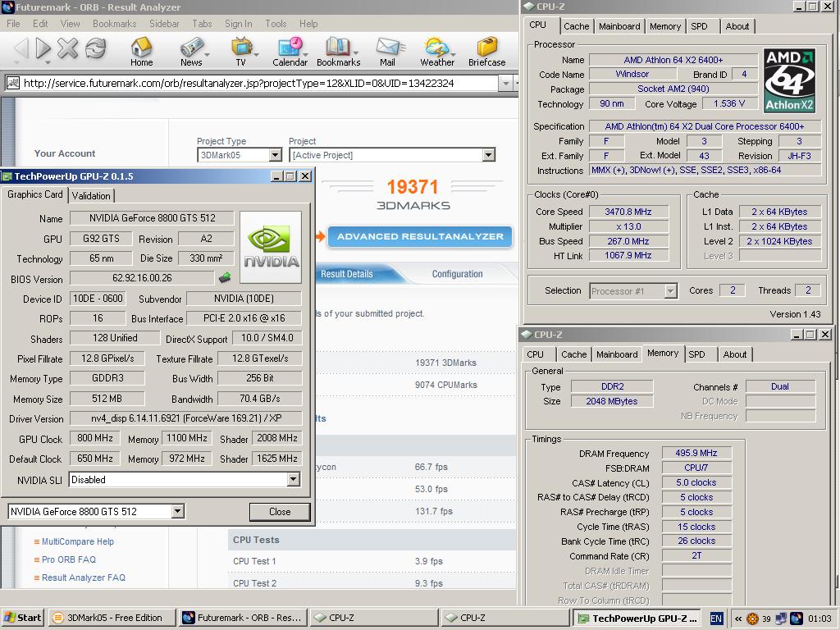The image size is (840, 630).
Task: Switch to Mainboard tab in top CPU-Z window
Action: pyautogui.click(x=619, y=26)
